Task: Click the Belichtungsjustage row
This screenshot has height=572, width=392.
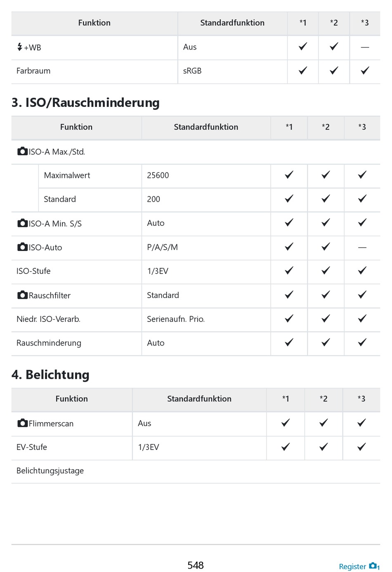Action: pyautogui.click(x=196, y=471)
